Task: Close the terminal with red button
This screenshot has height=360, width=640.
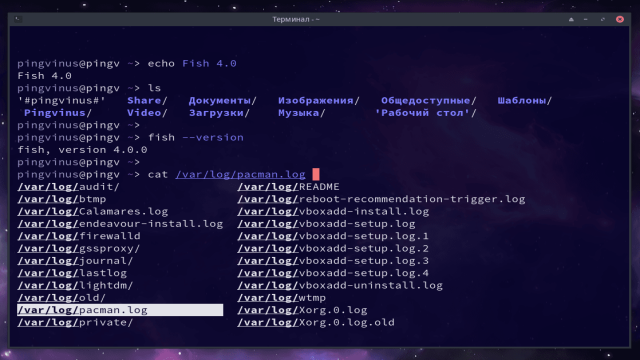Action: point(620,19)
